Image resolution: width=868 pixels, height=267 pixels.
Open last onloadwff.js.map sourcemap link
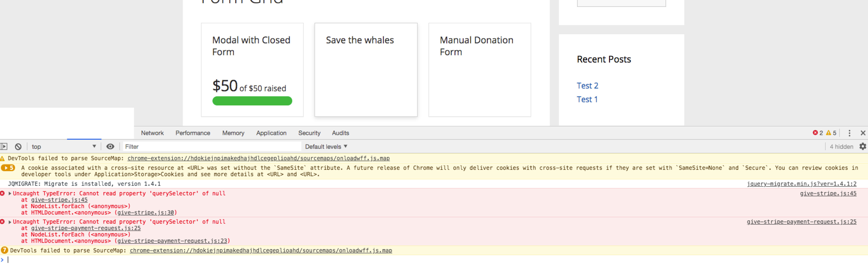point(261,251)
